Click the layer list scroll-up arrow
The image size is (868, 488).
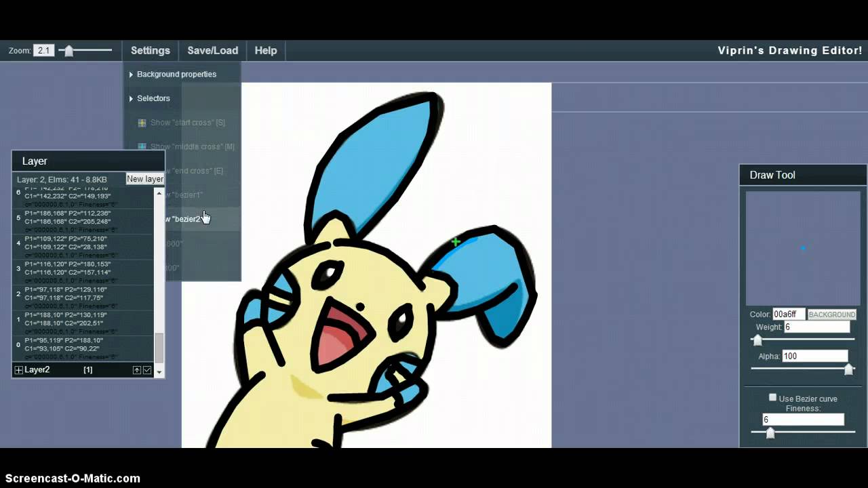coord(159,194)
